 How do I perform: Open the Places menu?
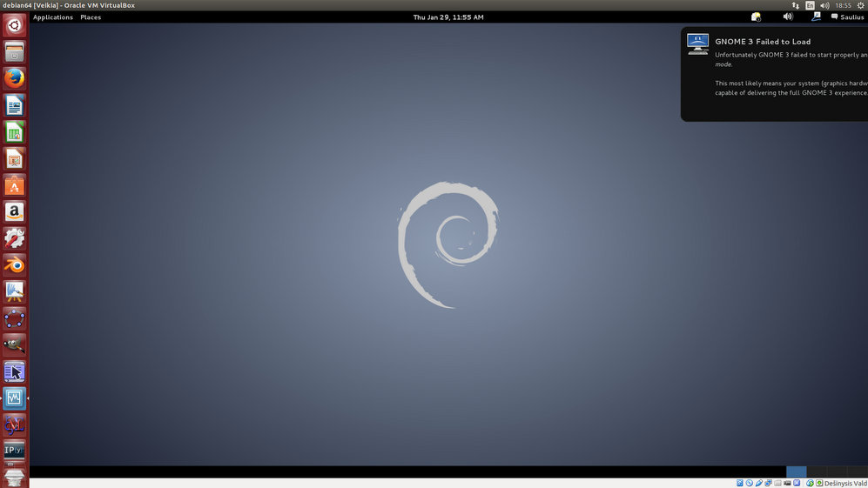tap(91, 17)
